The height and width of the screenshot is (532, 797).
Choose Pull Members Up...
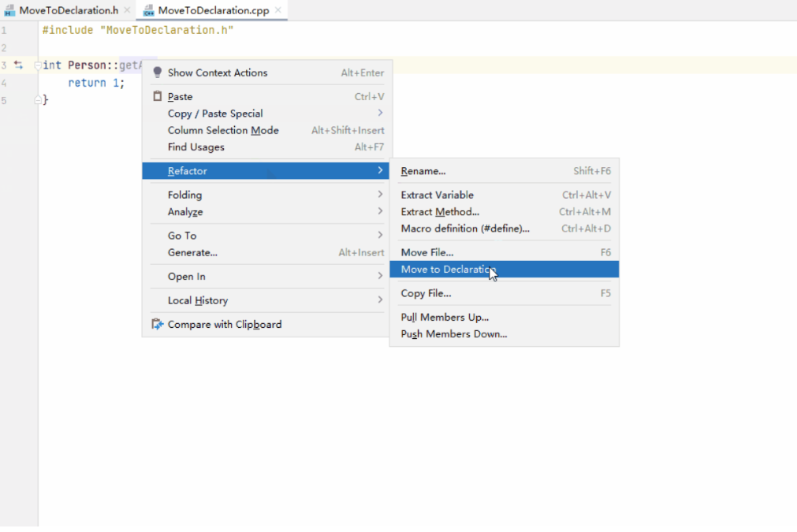(445, 317)
